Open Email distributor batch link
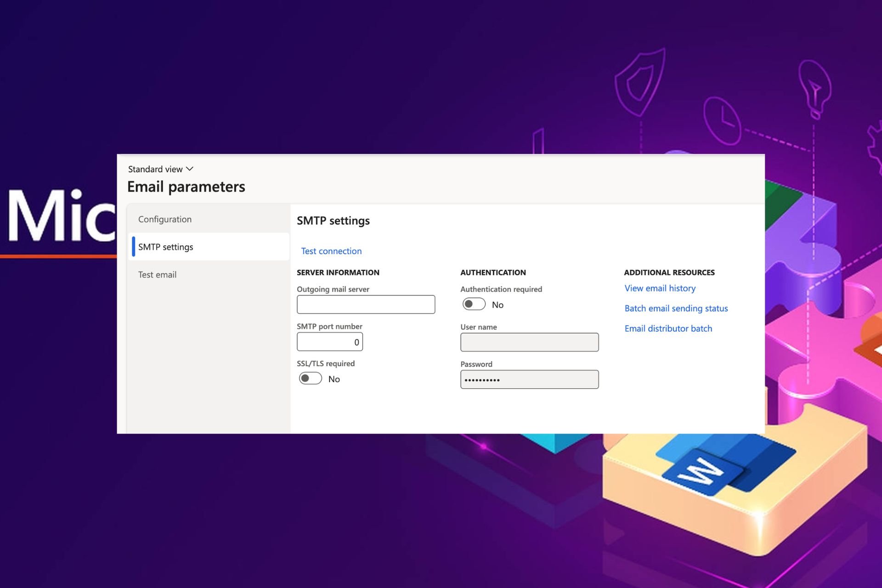 click(x=668, y=328)
